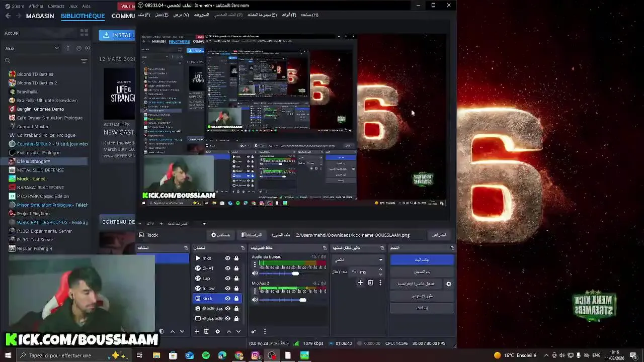
Task: Unlock the CHAT source
Action: click(x=236, y=268)
